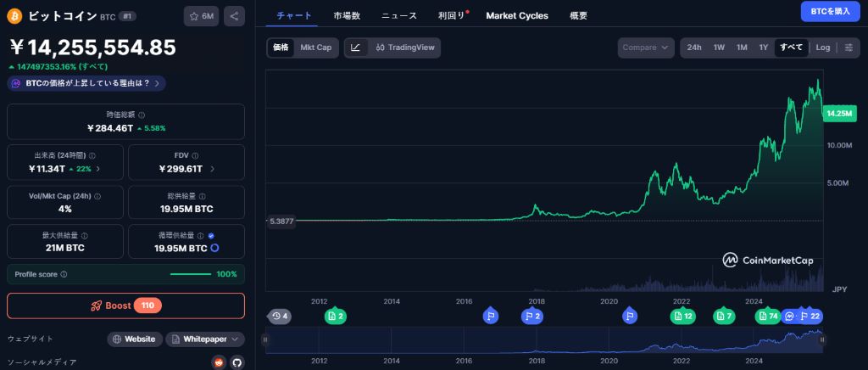868x370 pixels.
Task: Click the Boost button
Action: (x=125, y=306)
